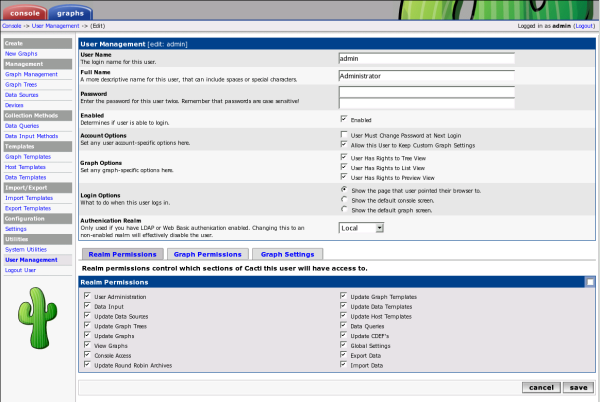
Task: Open the graphs tab
Action: point(70,13)
